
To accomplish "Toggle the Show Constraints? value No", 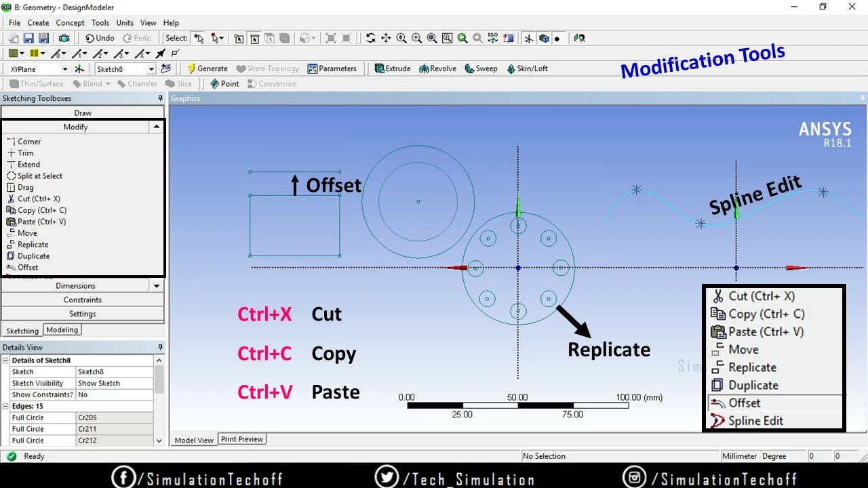I will coord(115,394).
